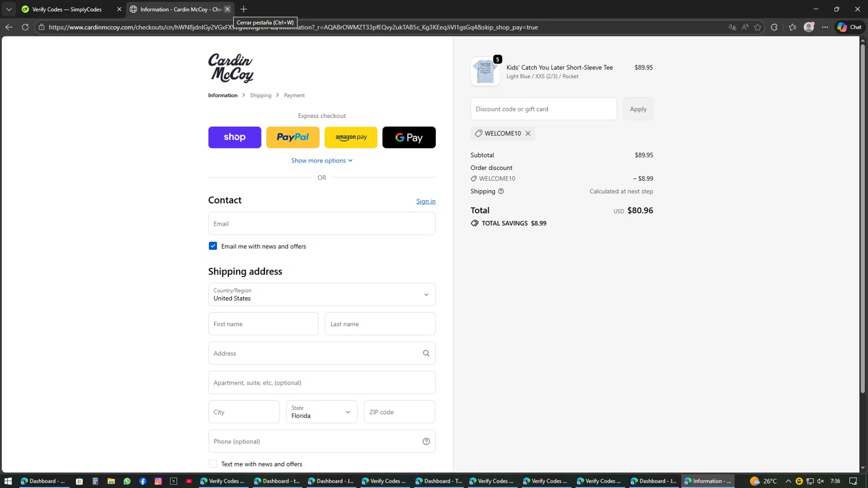Go back using the browser back arrow
868x488 pixels.
coord(9,27)
